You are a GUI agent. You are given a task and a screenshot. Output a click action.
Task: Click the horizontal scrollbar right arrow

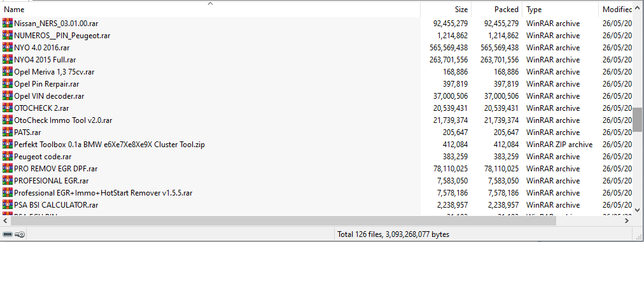(627, 220)
